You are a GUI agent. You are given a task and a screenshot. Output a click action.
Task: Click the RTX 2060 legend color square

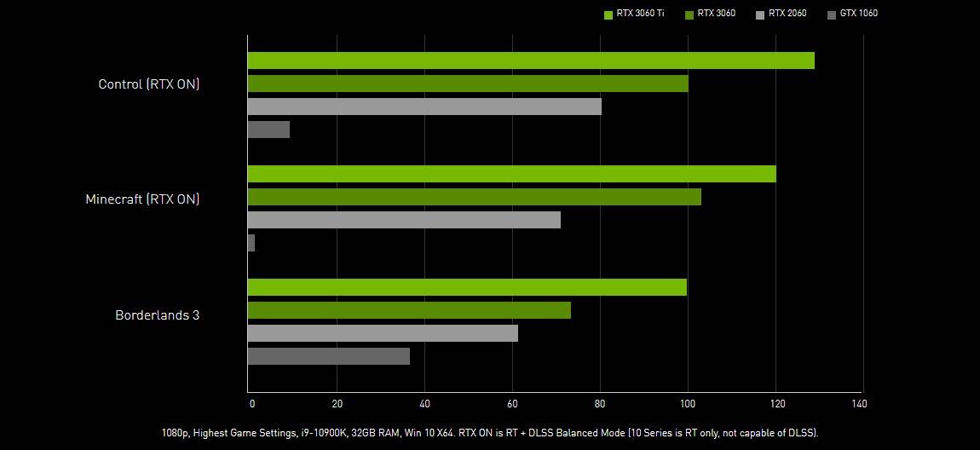pos(760,14)
